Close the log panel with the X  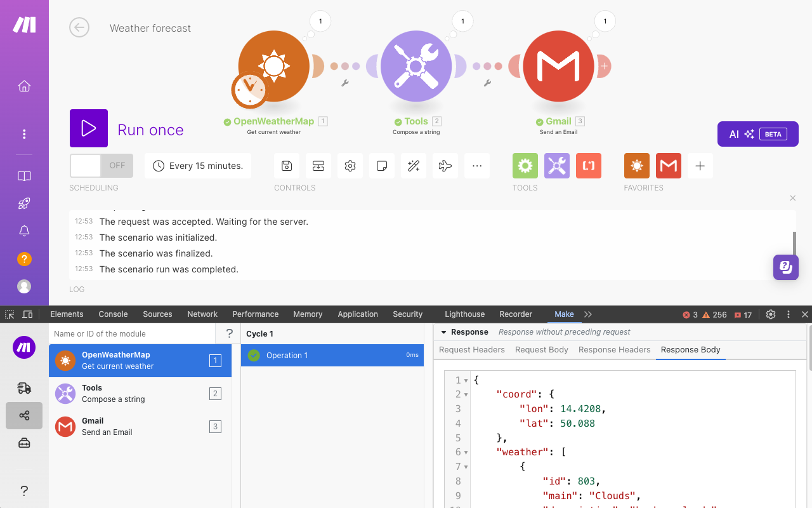[792, 198]
